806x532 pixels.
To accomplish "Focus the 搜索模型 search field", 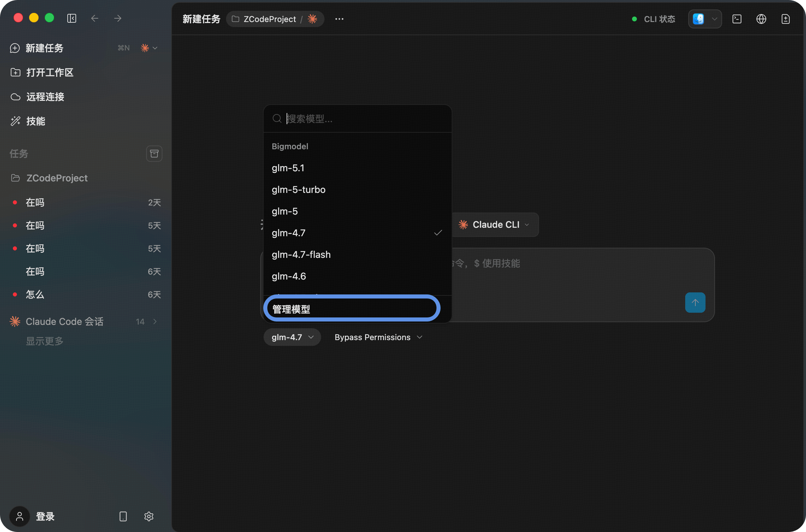I will click(x=363, y=119).
